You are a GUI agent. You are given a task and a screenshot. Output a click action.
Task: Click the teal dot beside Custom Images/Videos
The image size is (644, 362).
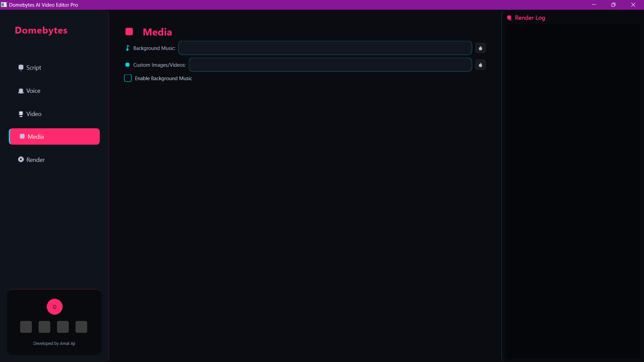(127, 65)
